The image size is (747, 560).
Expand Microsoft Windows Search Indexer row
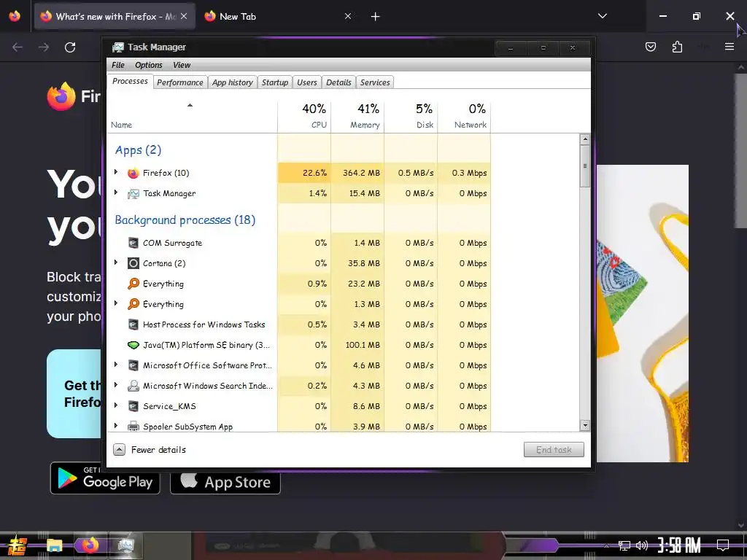coord(116,385)
